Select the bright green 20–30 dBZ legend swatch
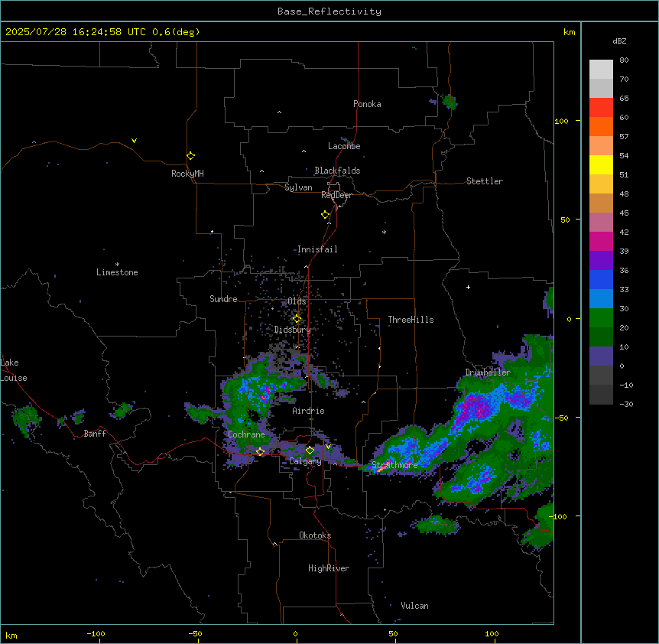The image size is (659, 644). point(601,318)
